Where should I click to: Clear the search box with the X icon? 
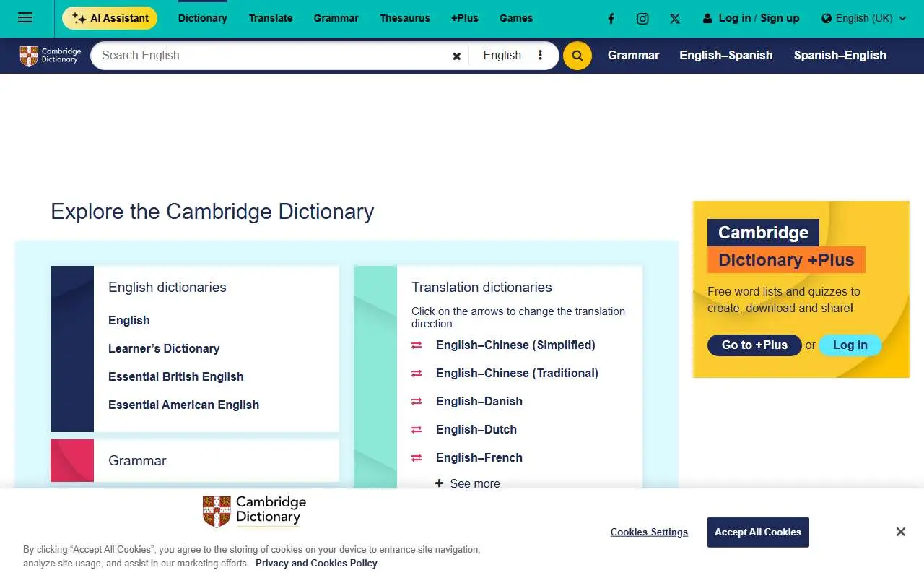(456, 56)
